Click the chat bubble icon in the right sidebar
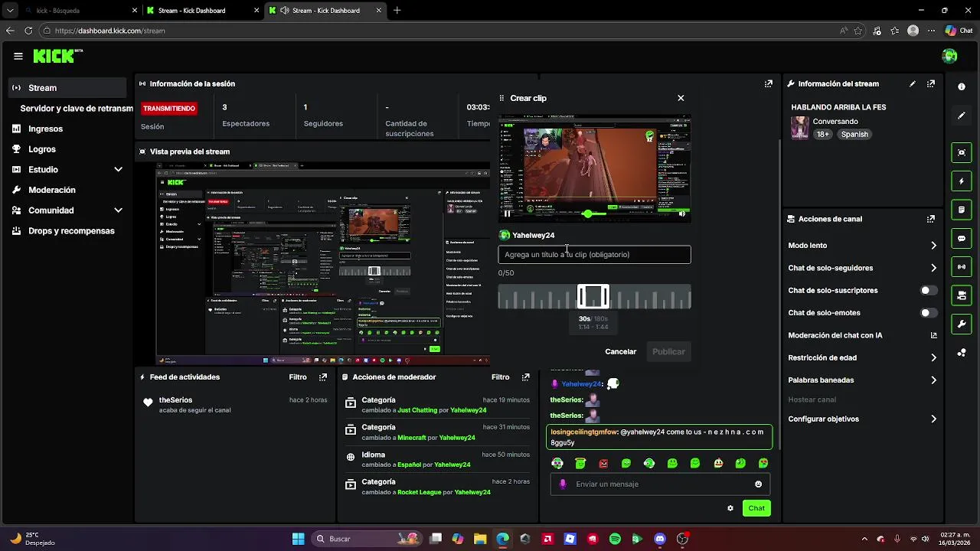Screen dimensions: 980x551 962,239
